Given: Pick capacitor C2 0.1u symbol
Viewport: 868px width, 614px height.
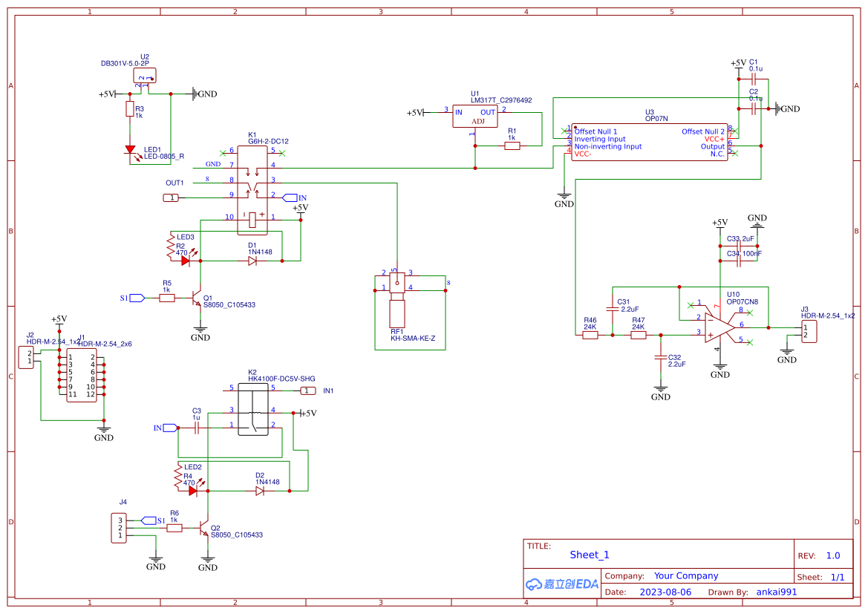Looking at the screenshot, I should coord(754,109).
